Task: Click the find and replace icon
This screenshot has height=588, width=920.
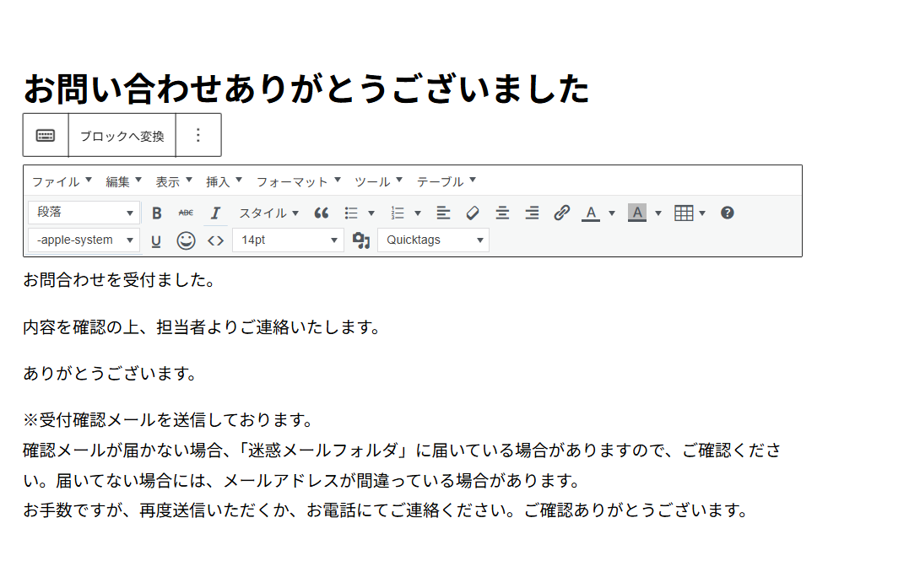Action: point(361,241)
